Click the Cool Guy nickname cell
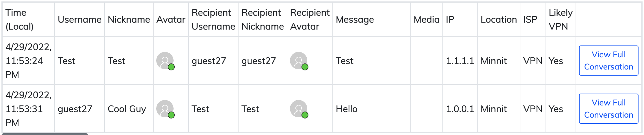This screenshot has height=135, width=644. click(x=127, y=109)
